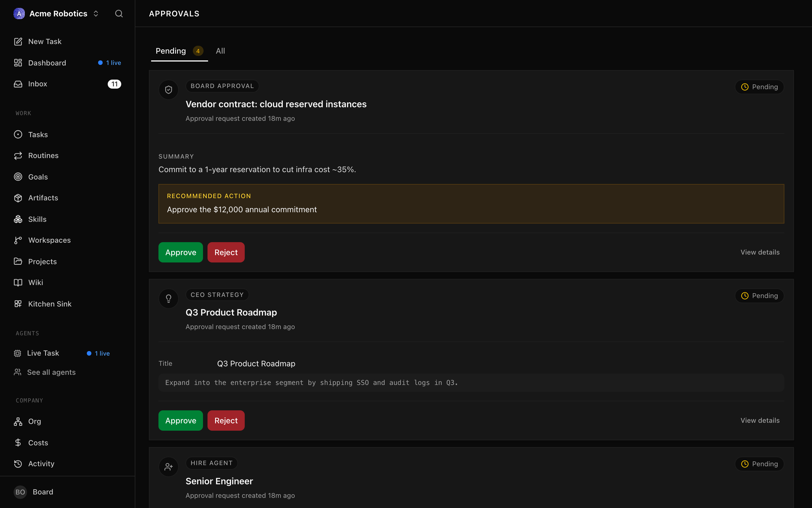812x508 pixels.
Task: Click the See all agents people icon
Action: tap(17, 372)
